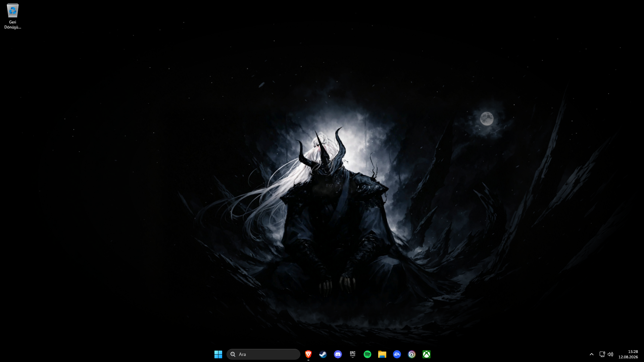This screenshot has width=644, height=362.
Task: Open File Explorer from the taskbar
Action: [x=382, y=354]
